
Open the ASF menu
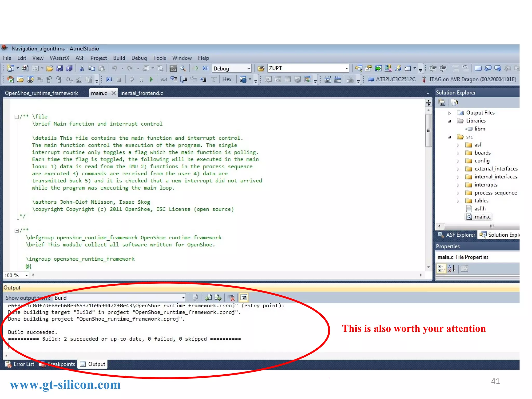(80, 58)
